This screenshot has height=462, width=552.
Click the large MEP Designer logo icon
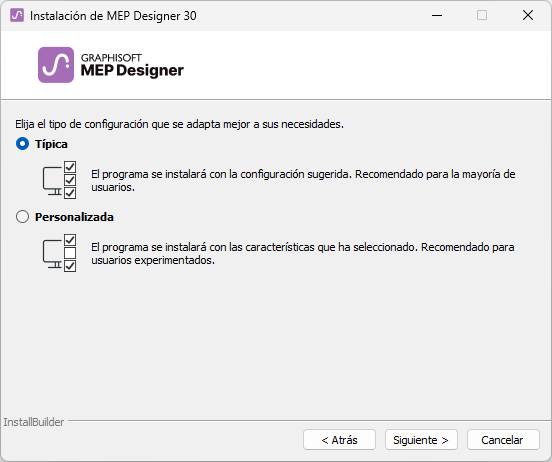(x=56, y=65)
